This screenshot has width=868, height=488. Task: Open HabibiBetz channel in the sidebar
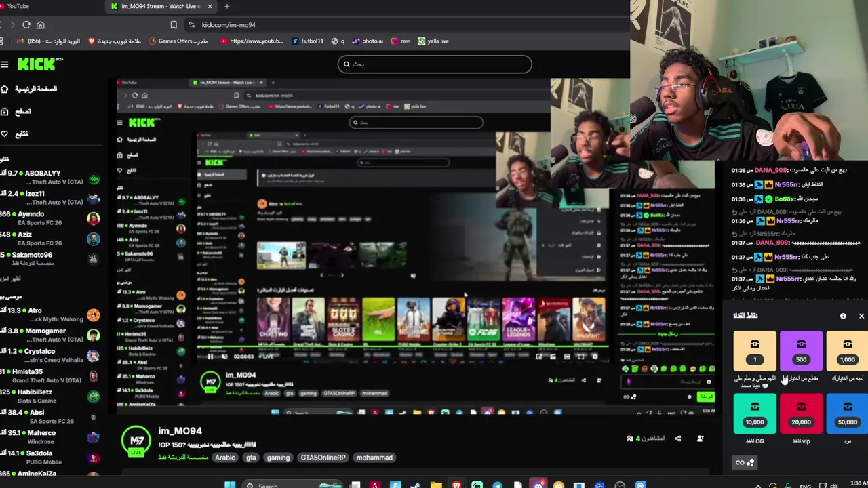tap(50, 396)
